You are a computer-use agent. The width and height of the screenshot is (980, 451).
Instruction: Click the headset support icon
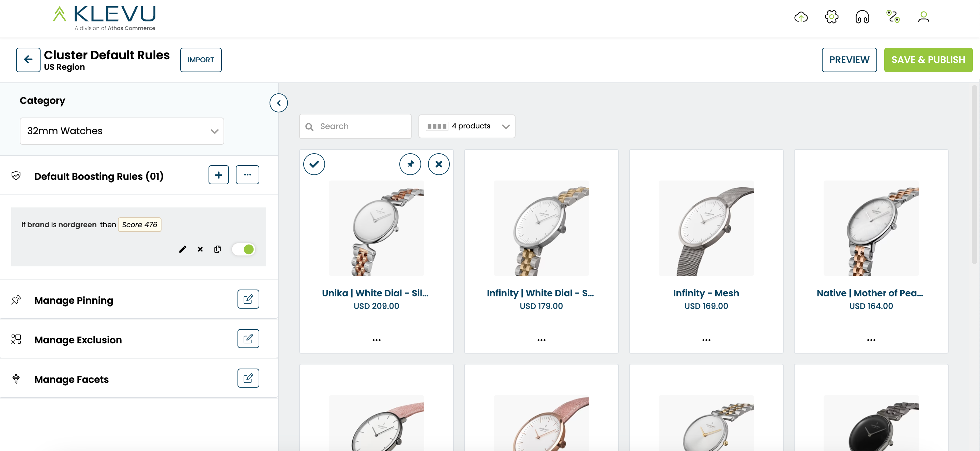862,17
